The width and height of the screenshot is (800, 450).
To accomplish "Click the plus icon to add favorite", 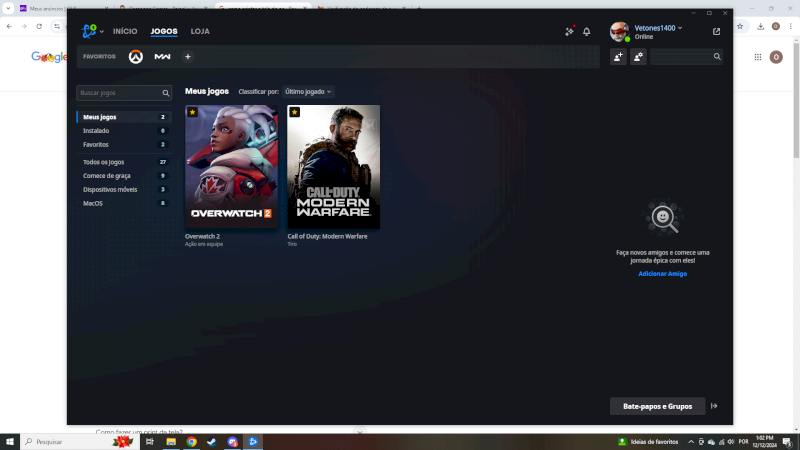I will [x=187, y=57].
